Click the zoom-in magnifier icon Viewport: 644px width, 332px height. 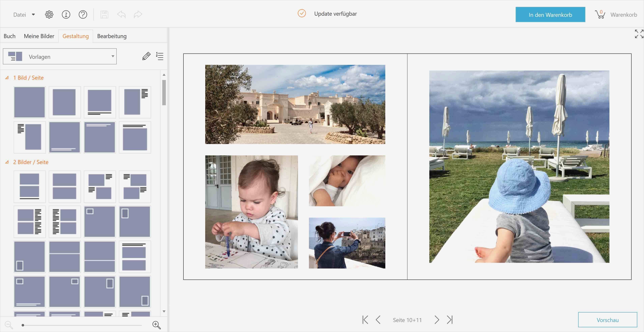[156, 325]
